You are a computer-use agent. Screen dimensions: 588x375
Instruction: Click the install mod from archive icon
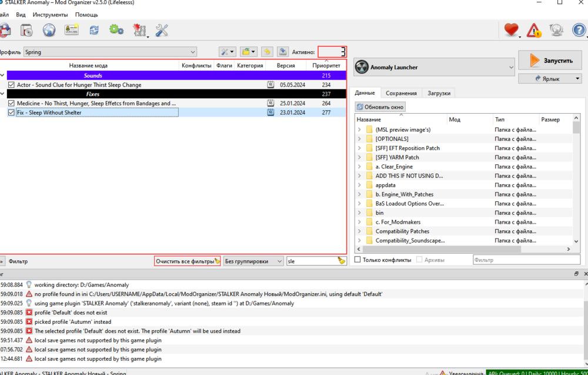point(26,30)
